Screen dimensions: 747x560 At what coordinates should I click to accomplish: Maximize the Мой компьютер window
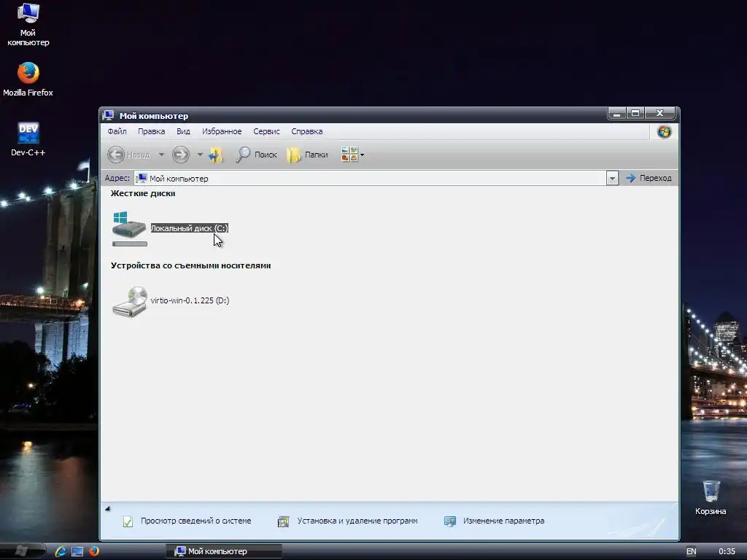click(635, 113)
